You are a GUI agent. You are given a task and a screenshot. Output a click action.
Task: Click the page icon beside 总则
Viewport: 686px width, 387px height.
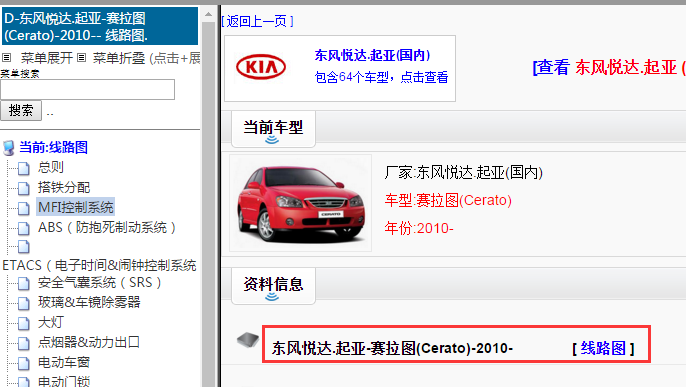pyautogui.click(x=24, y=168)
